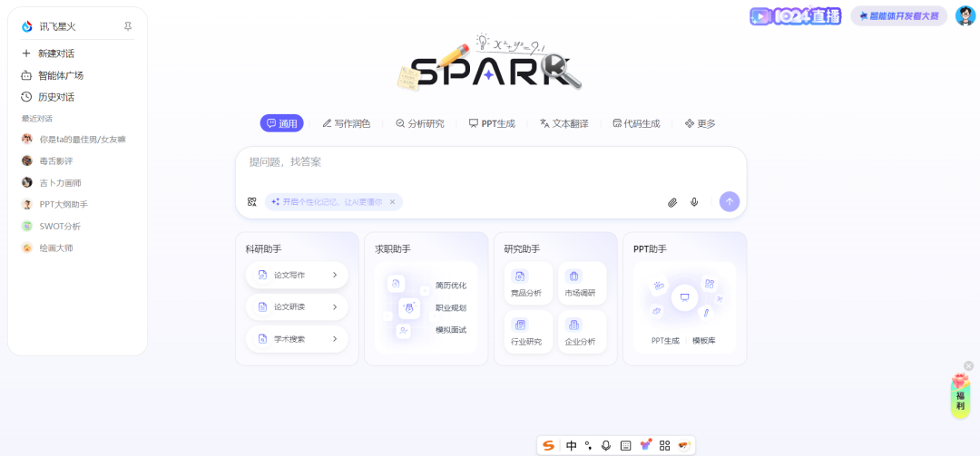Click 职业规划 in 求职助手
The width and height of the screenshot is (980, 456).
[x=451, y=308]
